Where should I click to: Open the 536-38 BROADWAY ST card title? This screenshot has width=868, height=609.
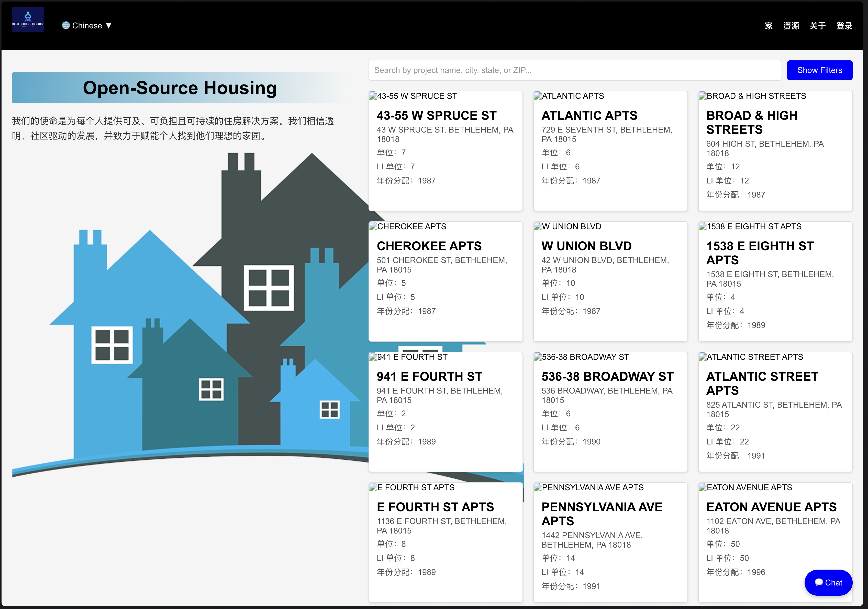click(x=607, y=376)
